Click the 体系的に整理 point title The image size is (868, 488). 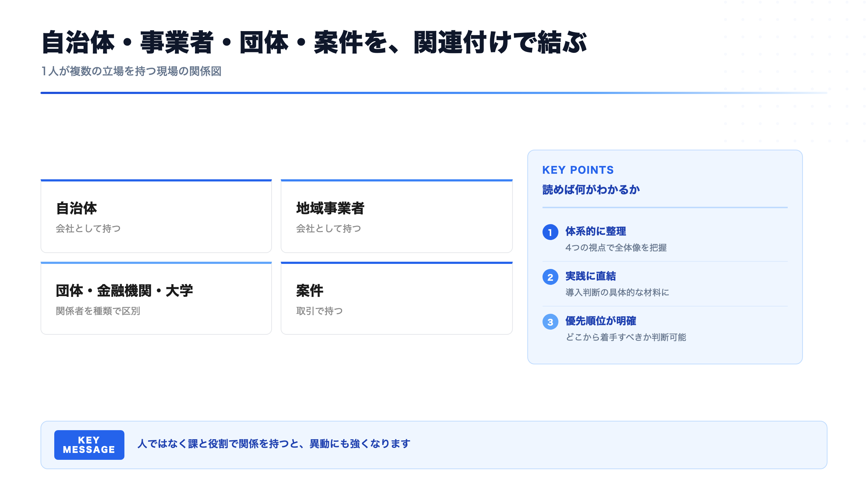(x=596, y=231)
